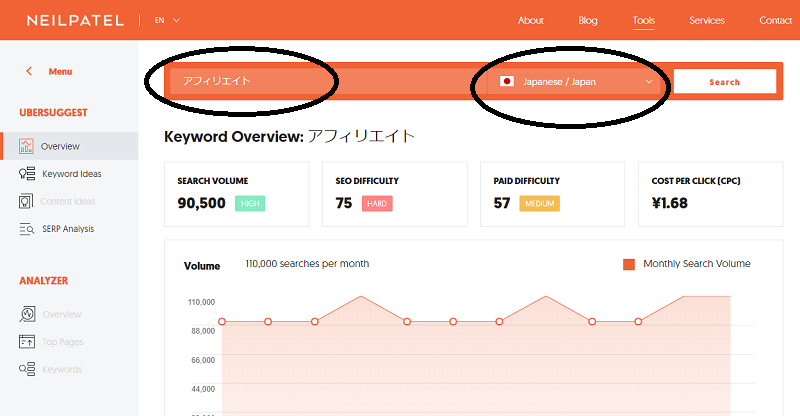This screenshot has height=416, width=800.
Task: Click the Ubersuggest Overview chart icon
Action: (x=26, y=146)
